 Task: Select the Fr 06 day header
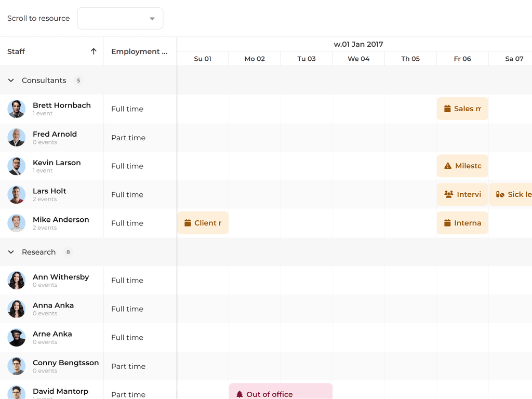(462, 59)
